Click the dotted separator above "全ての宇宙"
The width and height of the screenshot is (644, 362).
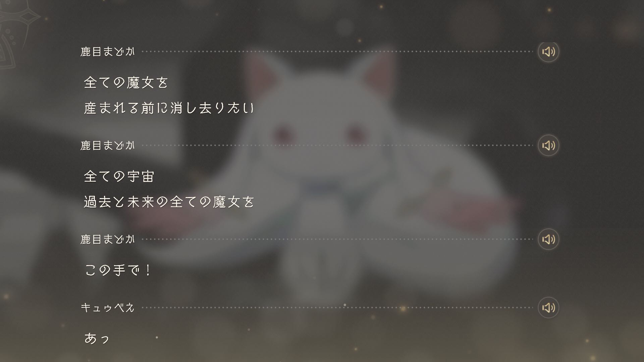tap(337, 145)
